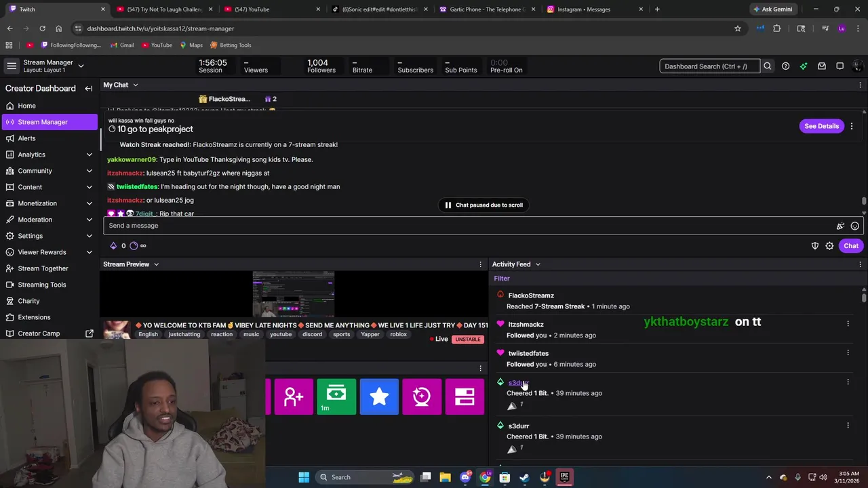This screenshot has width=868, height=488.
Task: Open Discord from the Windows taskbar
Action: [x=465, y=477]
